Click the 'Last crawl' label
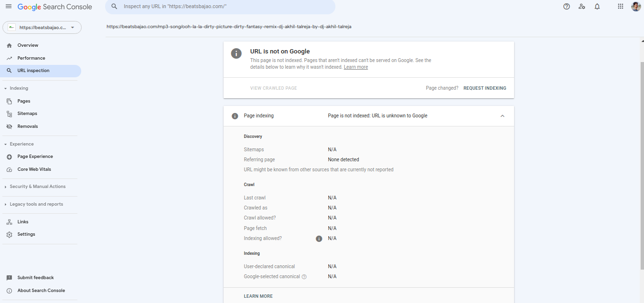This screenshot has width=644, height=303. [255, 198]
